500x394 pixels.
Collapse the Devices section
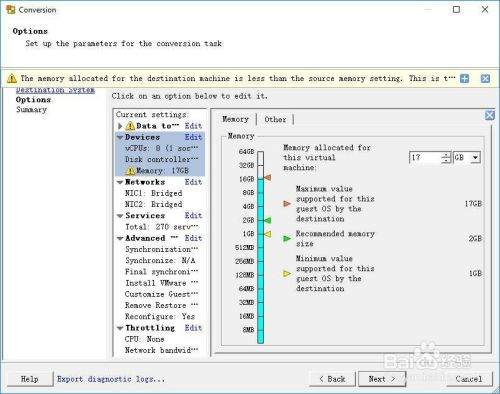120,137
